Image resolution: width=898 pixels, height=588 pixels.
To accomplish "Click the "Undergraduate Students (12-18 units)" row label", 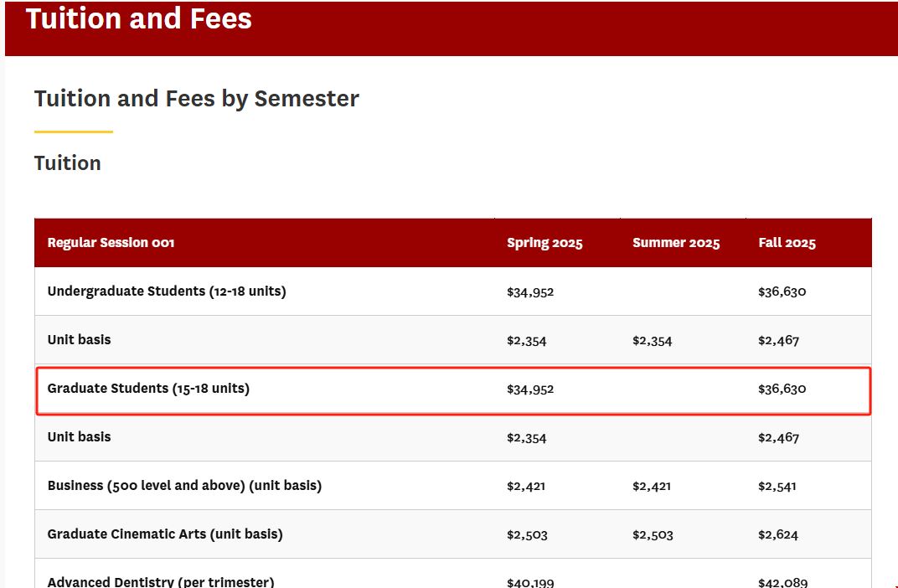I will tap(167, 291).
